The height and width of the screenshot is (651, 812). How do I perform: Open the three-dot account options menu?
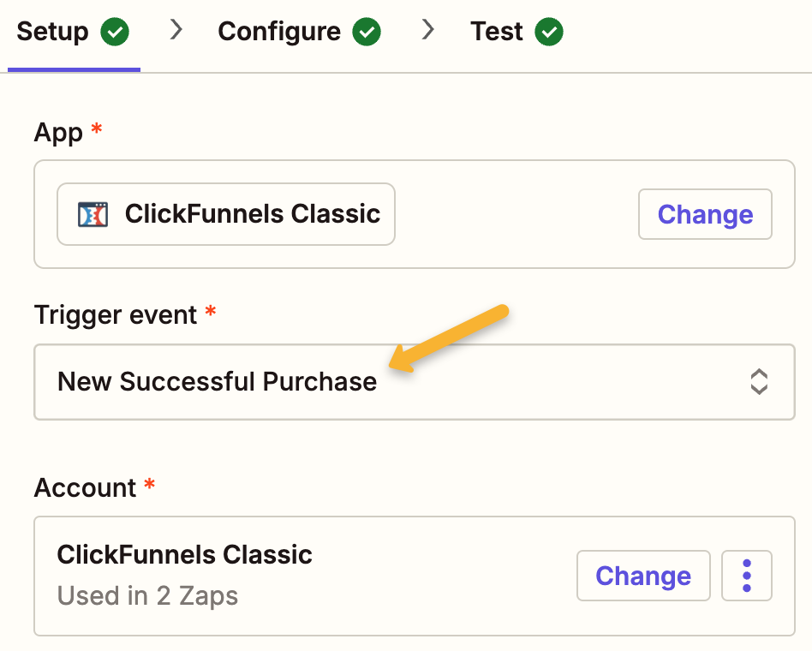pyautogui.click(x=747, y=576)
